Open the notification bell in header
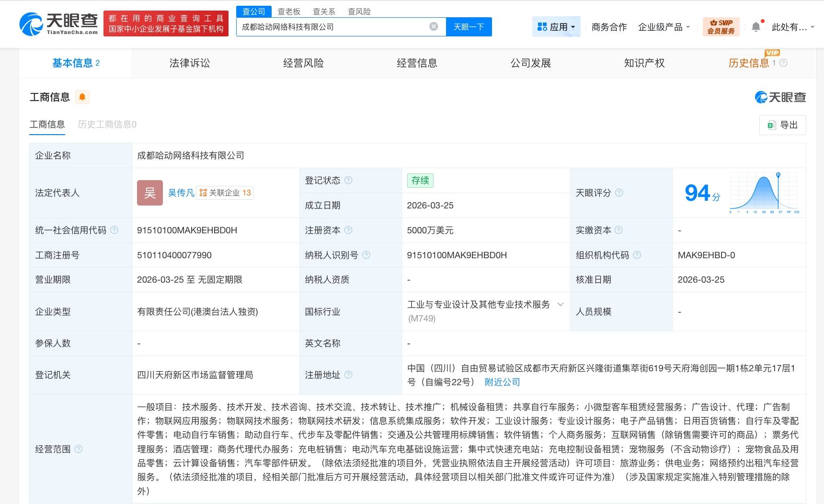Viewport: 824px width, 504px height. tap(755, 27)
